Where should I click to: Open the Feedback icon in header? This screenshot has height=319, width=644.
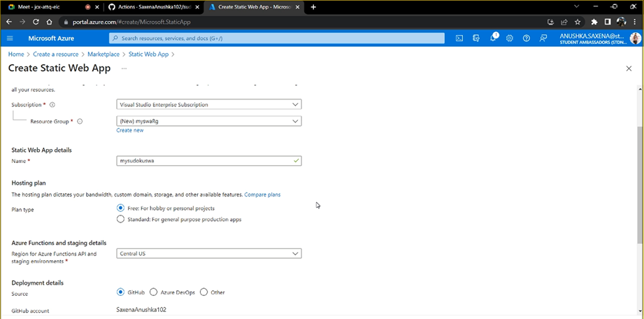543,38
